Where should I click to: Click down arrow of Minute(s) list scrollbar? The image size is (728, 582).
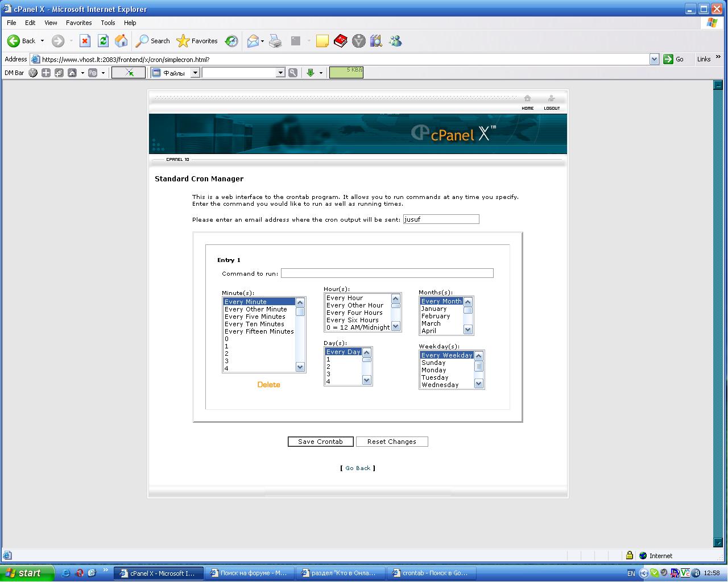click(300, 367)
